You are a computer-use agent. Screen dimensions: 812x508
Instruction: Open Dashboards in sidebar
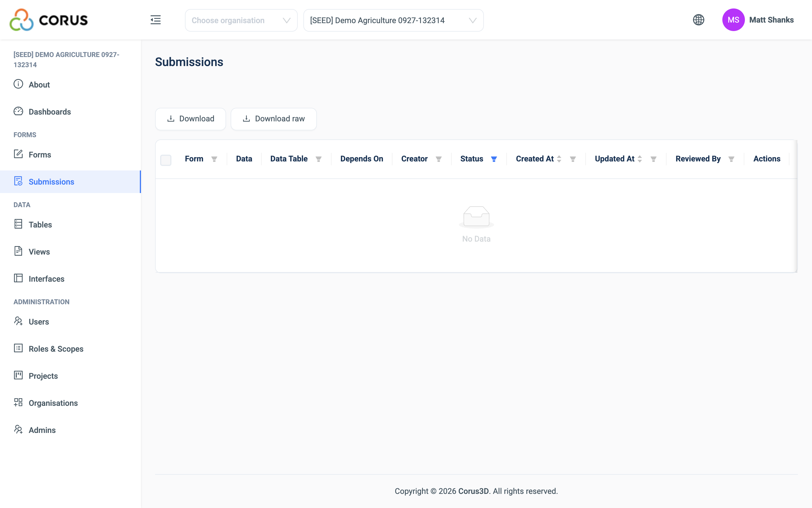pyautogui.click(x=70, y=111)
